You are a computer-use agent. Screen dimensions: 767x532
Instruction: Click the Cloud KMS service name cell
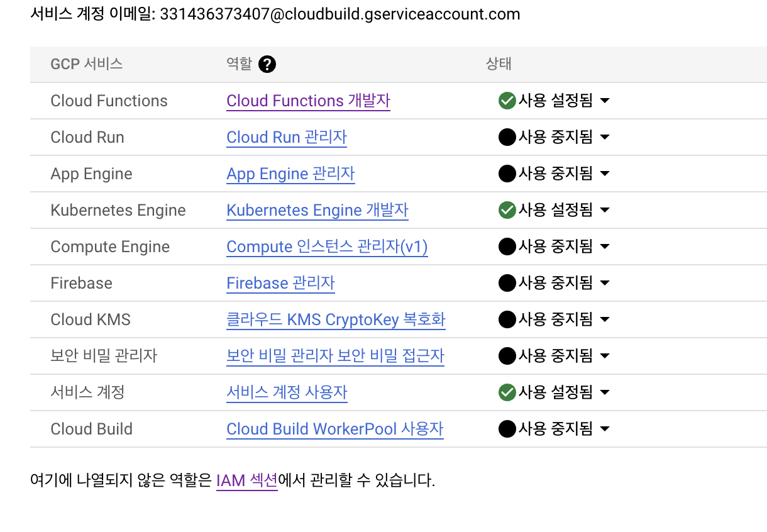coord(91,319)
